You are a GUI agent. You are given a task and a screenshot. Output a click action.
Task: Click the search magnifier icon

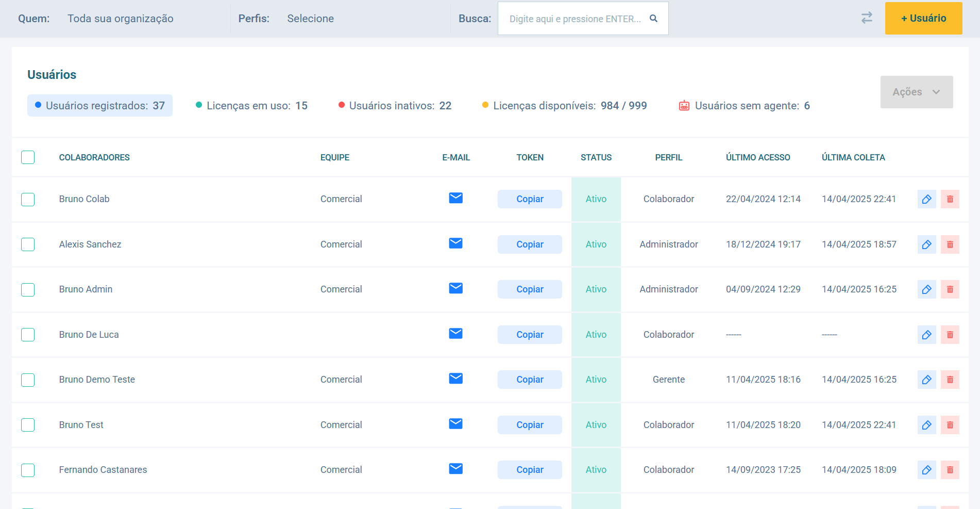pos(653,19)
